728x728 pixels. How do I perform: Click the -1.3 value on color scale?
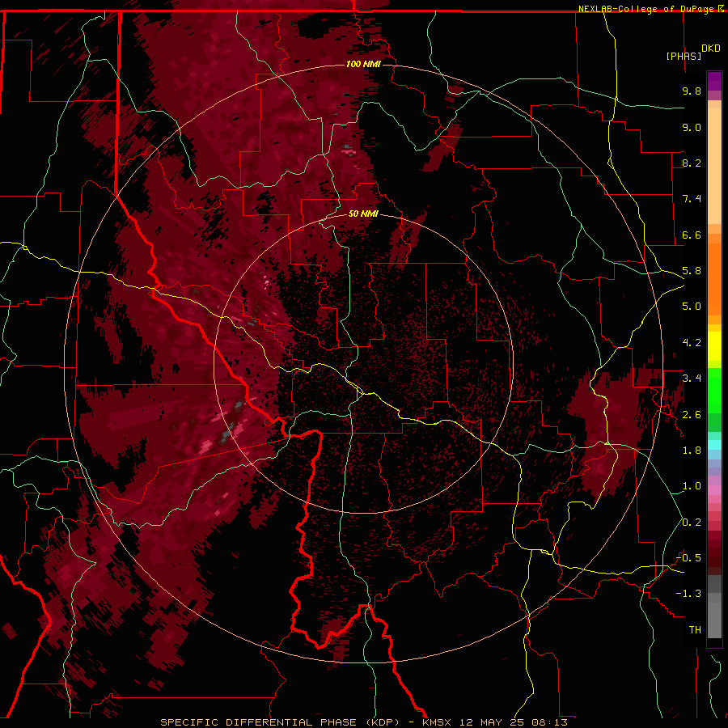[688, 594]
